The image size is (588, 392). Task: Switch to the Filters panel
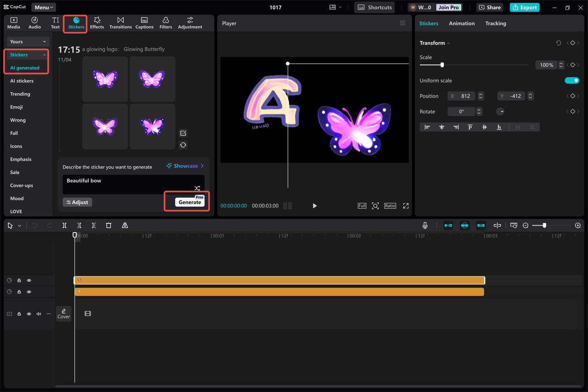[165, 23]
